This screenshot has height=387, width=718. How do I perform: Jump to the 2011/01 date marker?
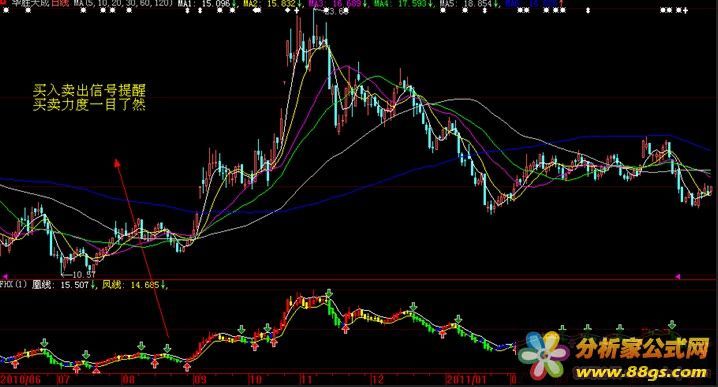466,380
